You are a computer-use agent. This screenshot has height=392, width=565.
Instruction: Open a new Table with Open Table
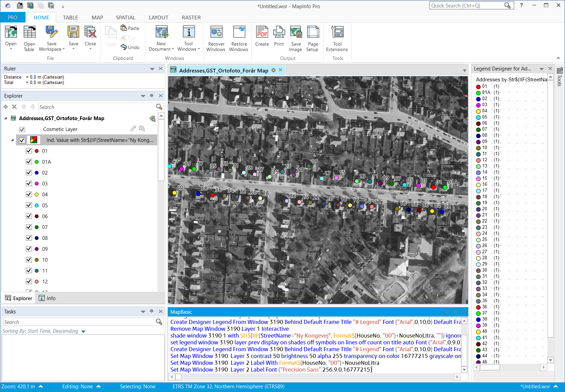[29, 37]
